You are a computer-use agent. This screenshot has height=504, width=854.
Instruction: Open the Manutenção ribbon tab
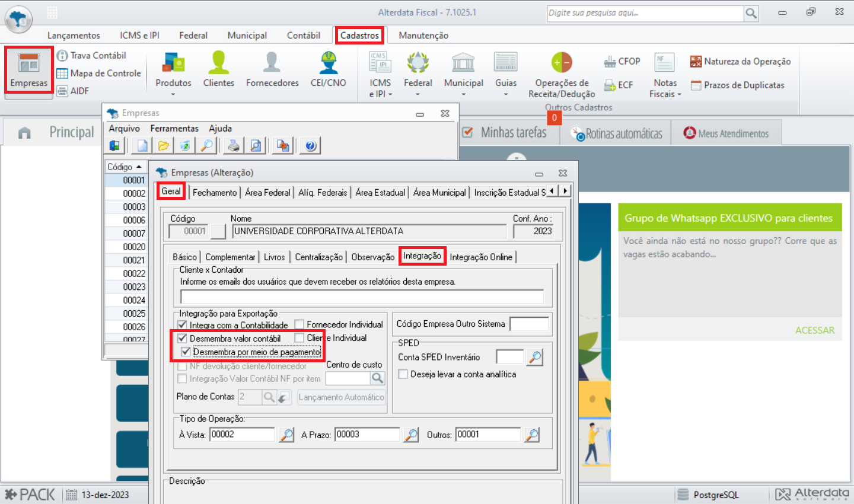pos(423,36)
